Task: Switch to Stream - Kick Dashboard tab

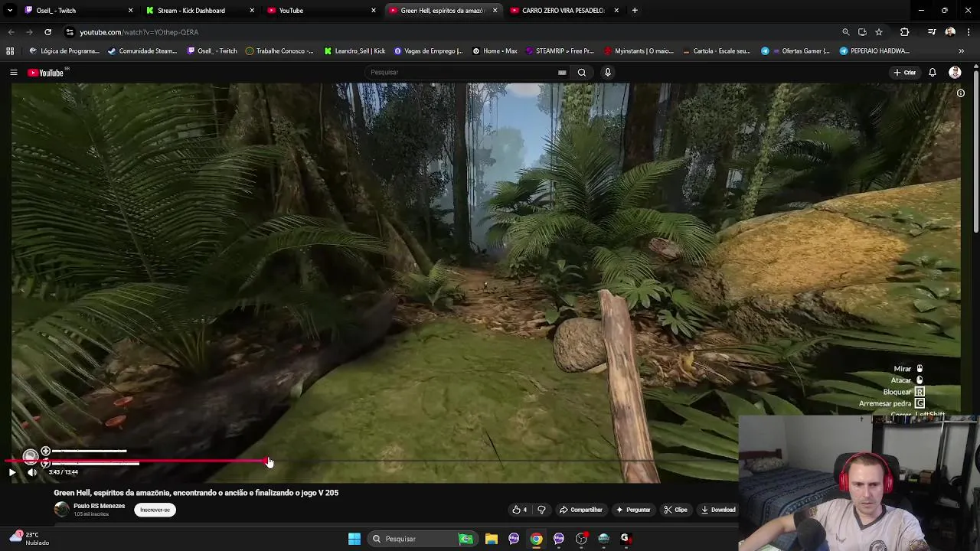Action: 201,11
